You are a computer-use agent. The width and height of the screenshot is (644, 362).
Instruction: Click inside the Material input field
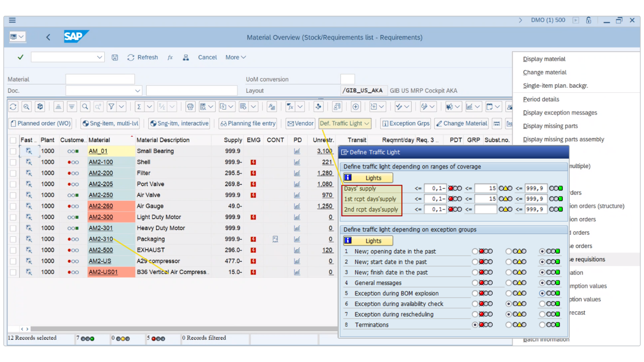pyautogui.click(x=100, y=79)
